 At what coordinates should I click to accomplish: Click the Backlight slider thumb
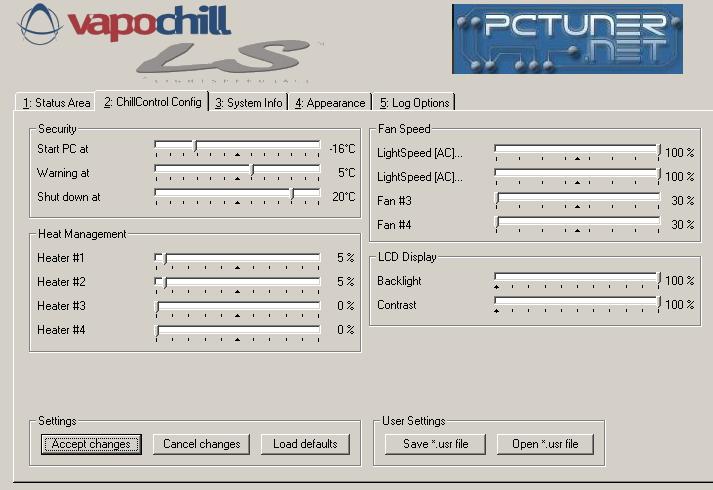pos(659,279)
